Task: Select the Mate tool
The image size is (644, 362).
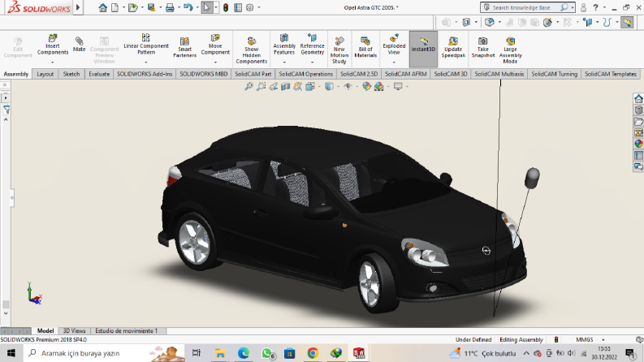Action: tap(79, 45)
